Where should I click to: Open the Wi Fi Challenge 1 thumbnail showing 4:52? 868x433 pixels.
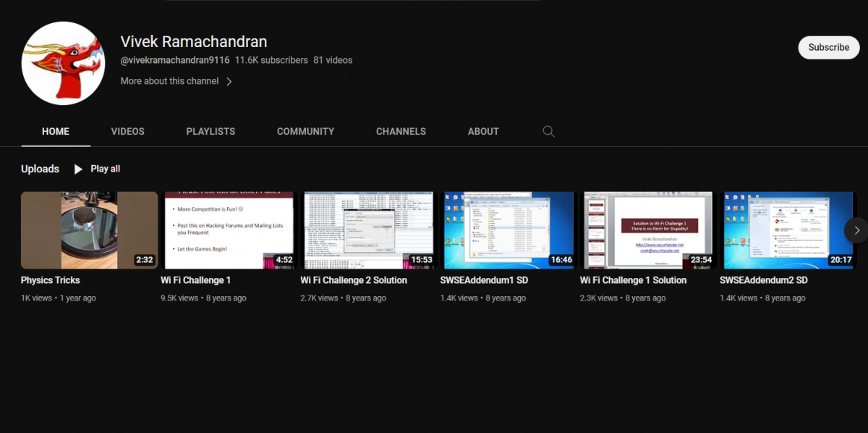click(x=229, y=230)
